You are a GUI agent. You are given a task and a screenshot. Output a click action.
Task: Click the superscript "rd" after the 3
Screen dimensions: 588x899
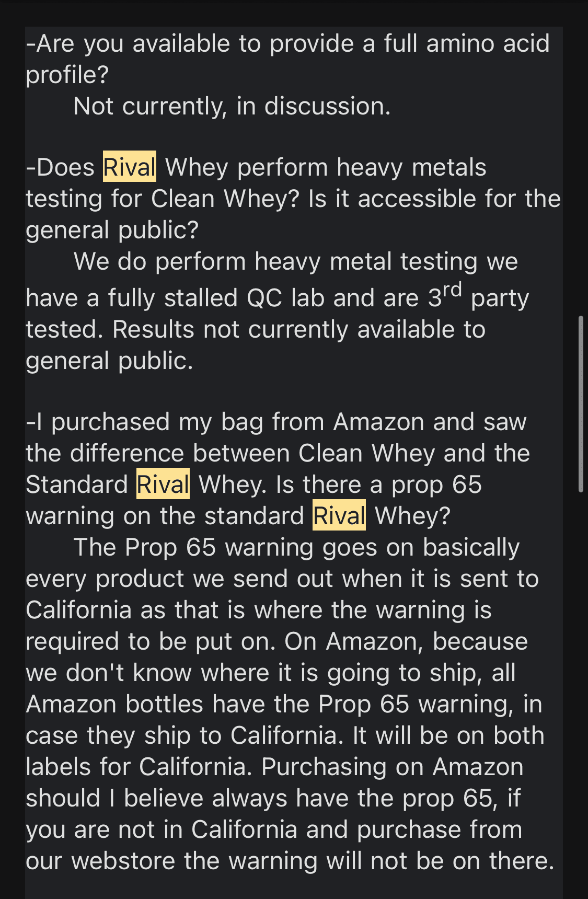click(x=452, y=290)
